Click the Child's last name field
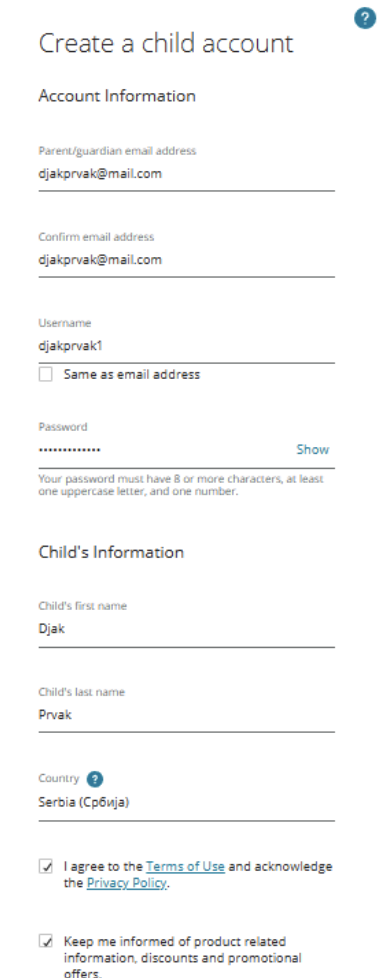 click(186, 715)
